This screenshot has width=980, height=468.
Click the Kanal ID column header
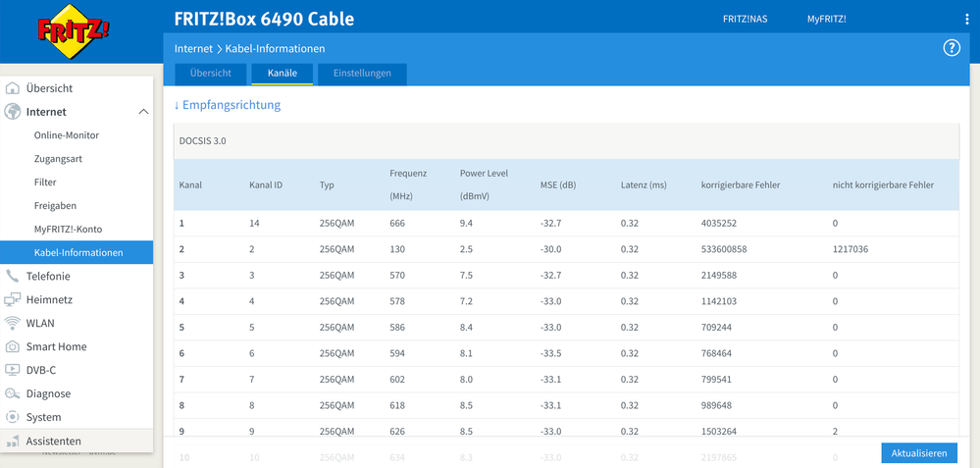[266, 185]
